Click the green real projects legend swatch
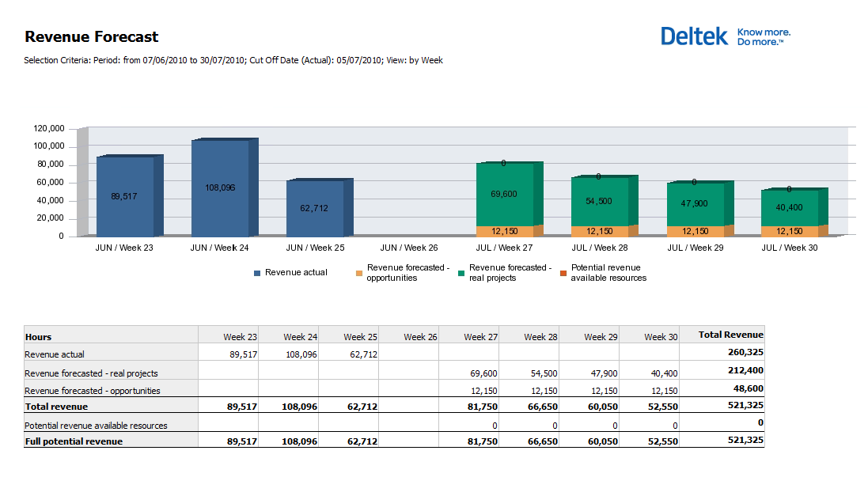This screenshot has width=868, height=477. click(461, 273)
